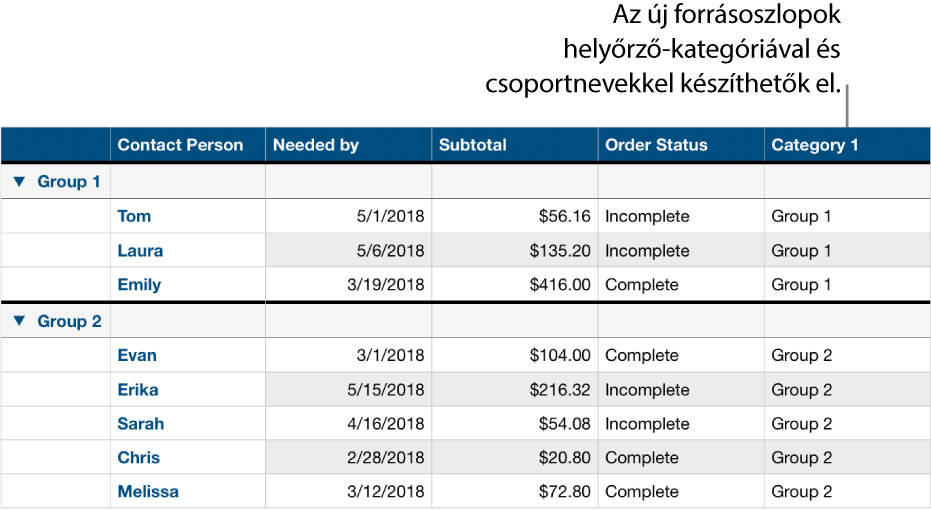Viewport: 931px width, 511px height.
Task: Click Tom's needed-by date 5/1/2018
Action: (390, 216)
